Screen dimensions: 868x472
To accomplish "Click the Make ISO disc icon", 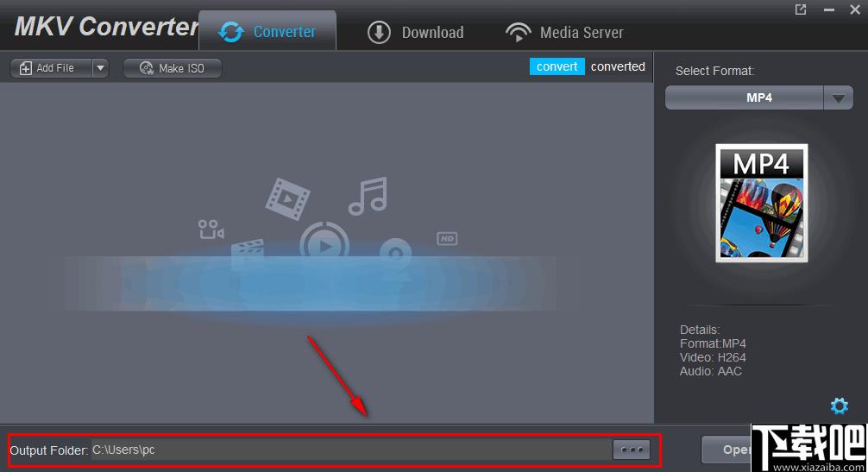I will 146,68.
